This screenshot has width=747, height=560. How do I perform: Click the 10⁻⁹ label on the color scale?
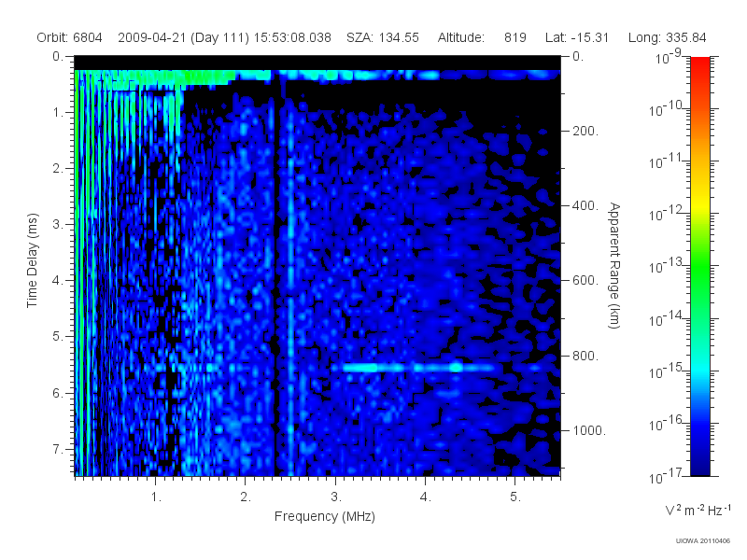coord(669,57)
